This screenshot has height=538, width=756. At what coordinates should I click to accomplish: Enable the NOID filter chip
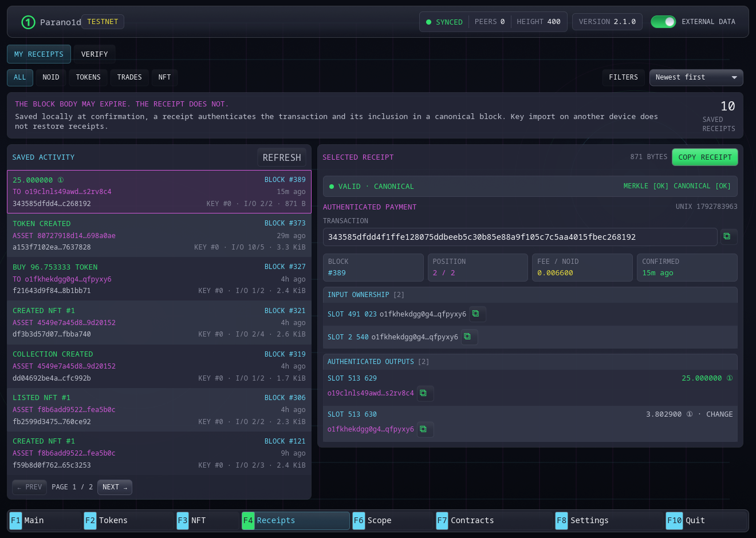pyautogui.click(x=51, y=77)
